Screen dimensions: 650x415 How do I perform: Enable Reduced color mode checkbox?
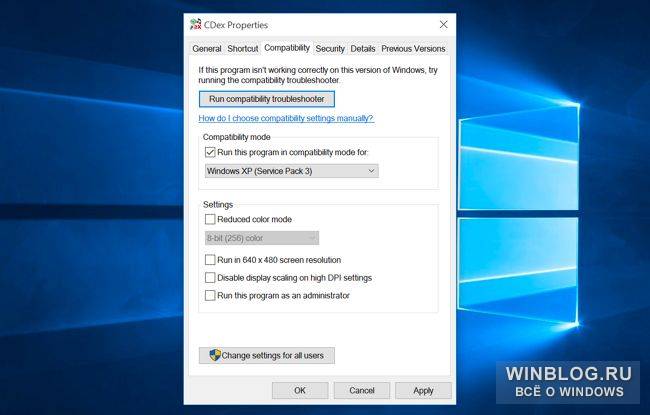point(210,219)
